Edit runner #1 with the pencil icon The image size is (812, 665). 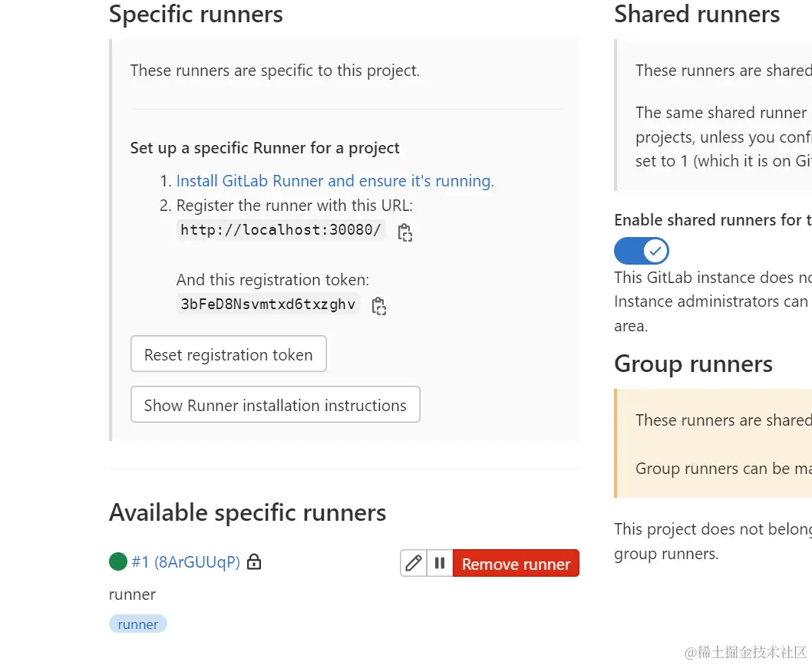[x=413, y=563]
